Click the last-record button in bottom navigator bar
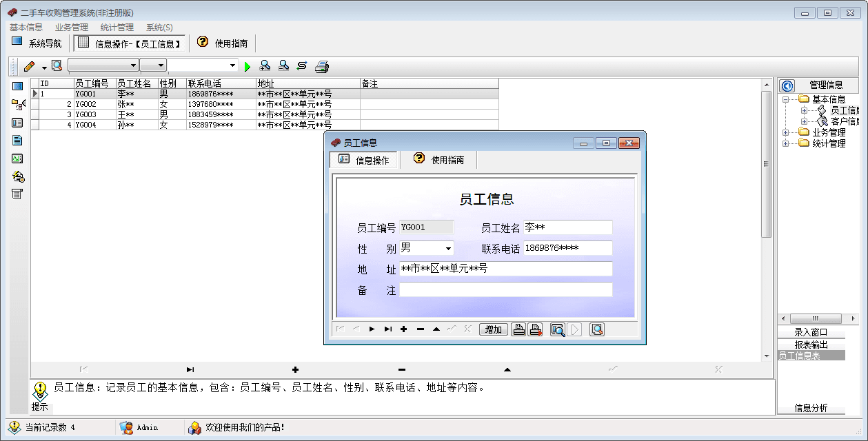This screenshot has width=868, height=441. (x=190, y=370)
